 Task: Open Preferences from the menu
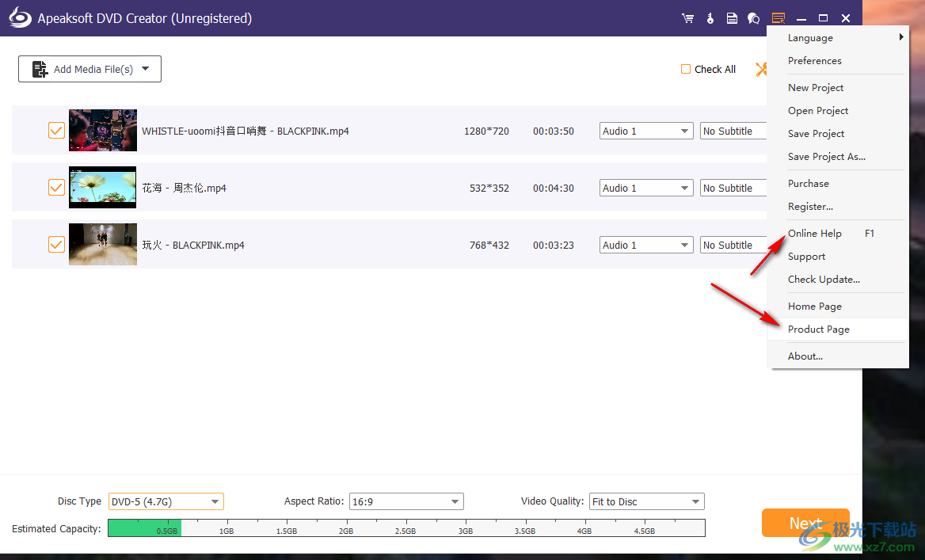(838, 61)
